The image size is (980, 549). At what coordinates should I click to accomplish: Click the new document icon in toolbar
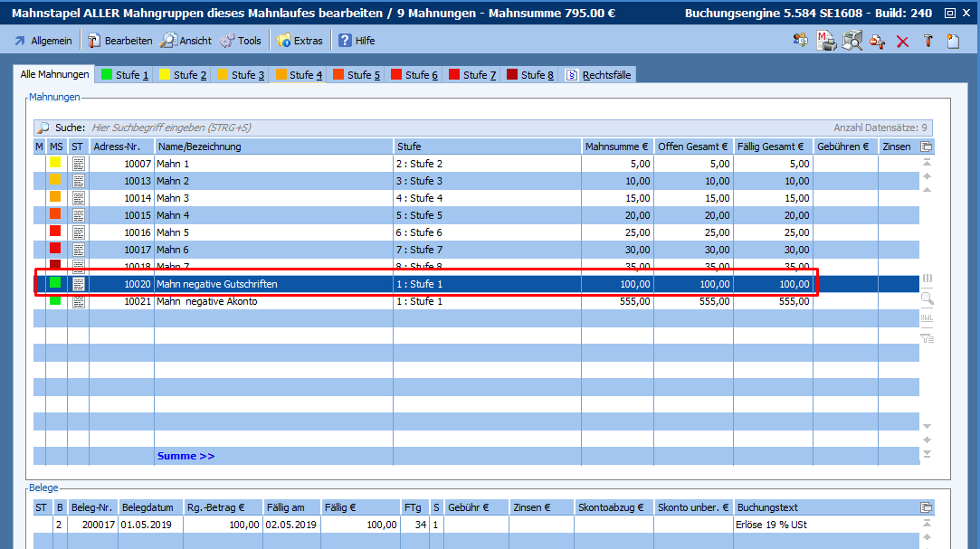[953, 41]
